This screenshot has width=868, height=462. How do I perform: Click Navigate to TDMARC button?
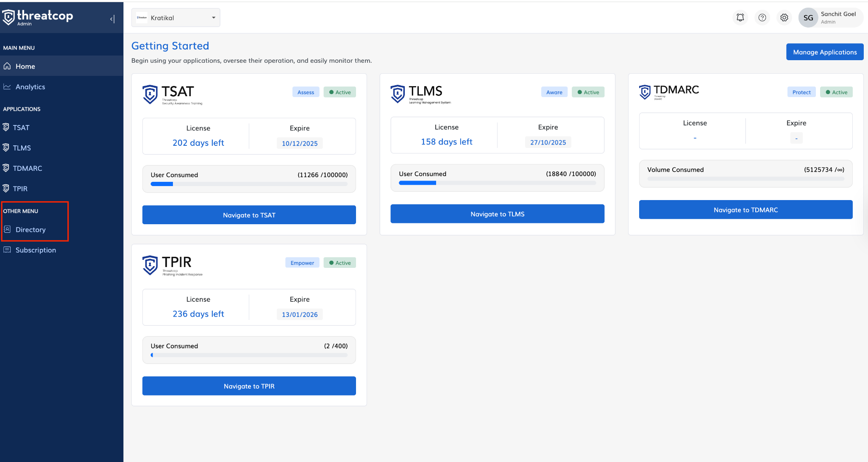(x=746, y=210)
